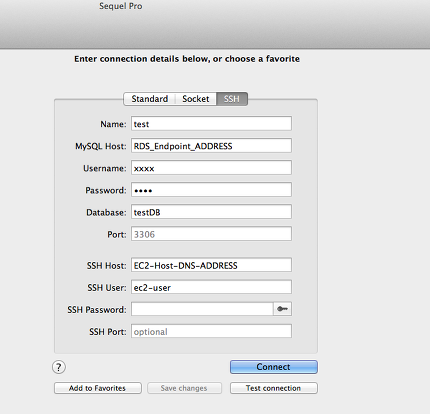Viewport: 430px width, 414px height.
Task: Click the empty SSH Password field
Action: (202, 309)
